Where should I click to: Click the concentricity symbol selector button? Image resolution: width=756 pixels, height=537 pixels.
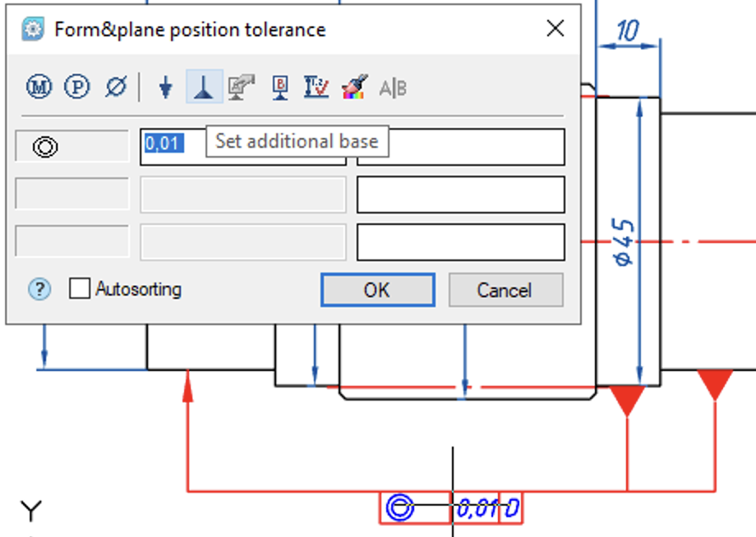click(x=72, y=147)
